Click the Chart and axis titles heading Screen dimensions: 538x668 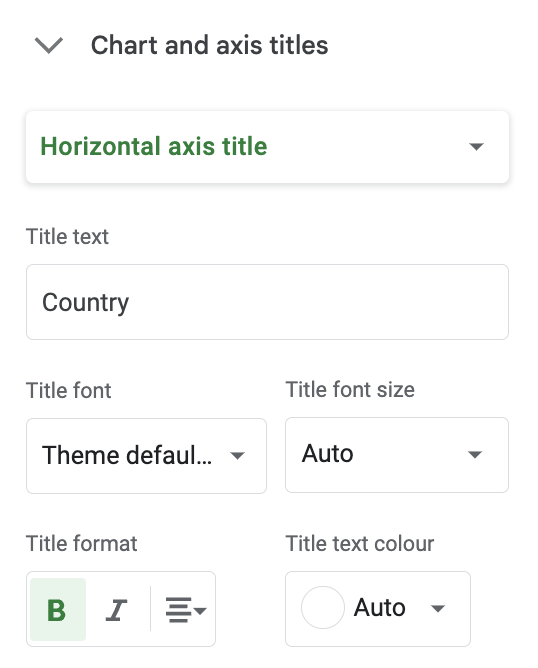pyautogui.click(x=209, y=45)
